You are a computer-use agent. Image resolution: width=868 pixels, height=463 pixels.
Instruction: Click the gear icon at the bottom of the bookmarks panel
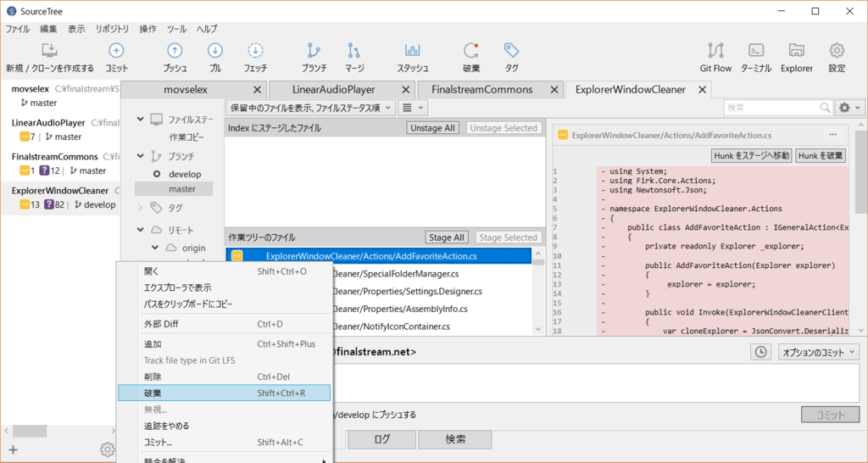tap(107, 449)
